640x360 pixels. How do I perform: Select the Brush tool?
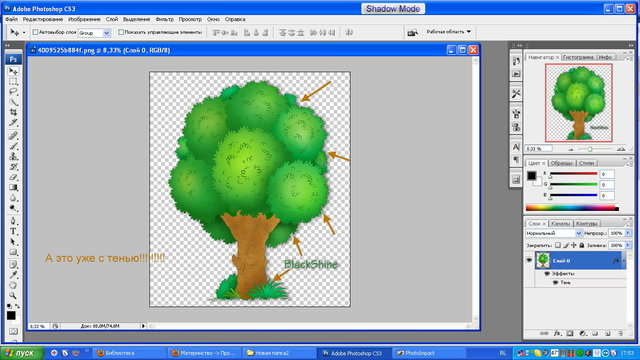coord(13,146)
